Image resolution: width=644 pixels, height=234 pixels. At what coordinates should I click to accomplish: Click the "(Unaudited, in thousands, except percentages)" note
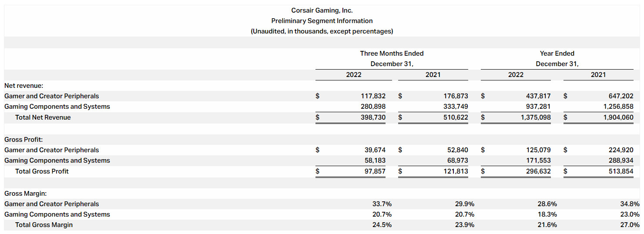coord(322,31)
